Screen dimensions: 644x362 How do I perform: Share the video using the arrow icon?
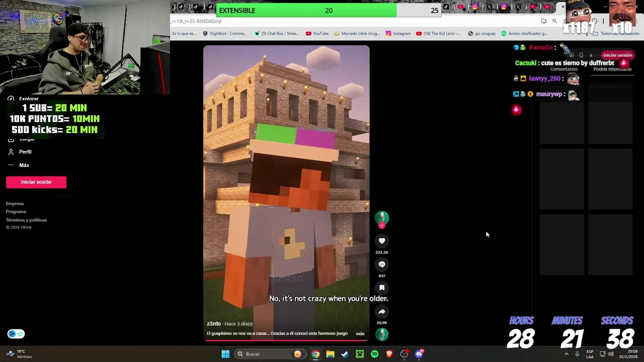tap(382, 311)
